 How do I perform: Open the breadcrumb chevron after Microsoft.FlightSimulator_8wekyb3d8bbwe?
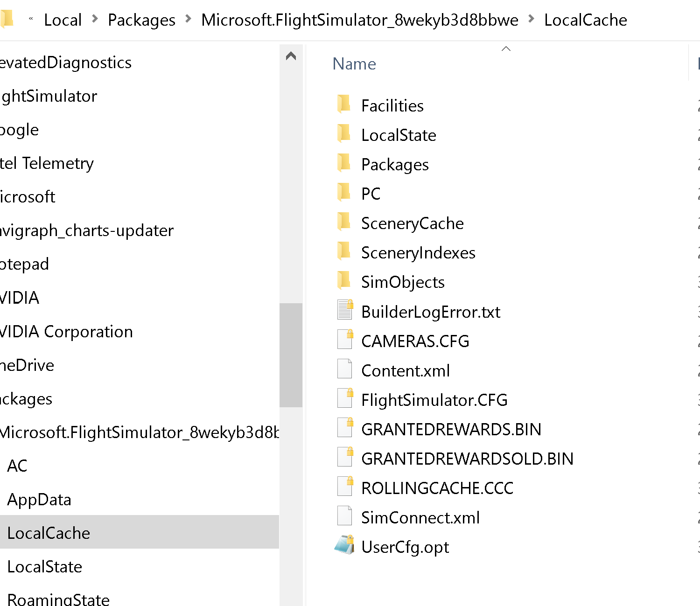click(532, 20)
